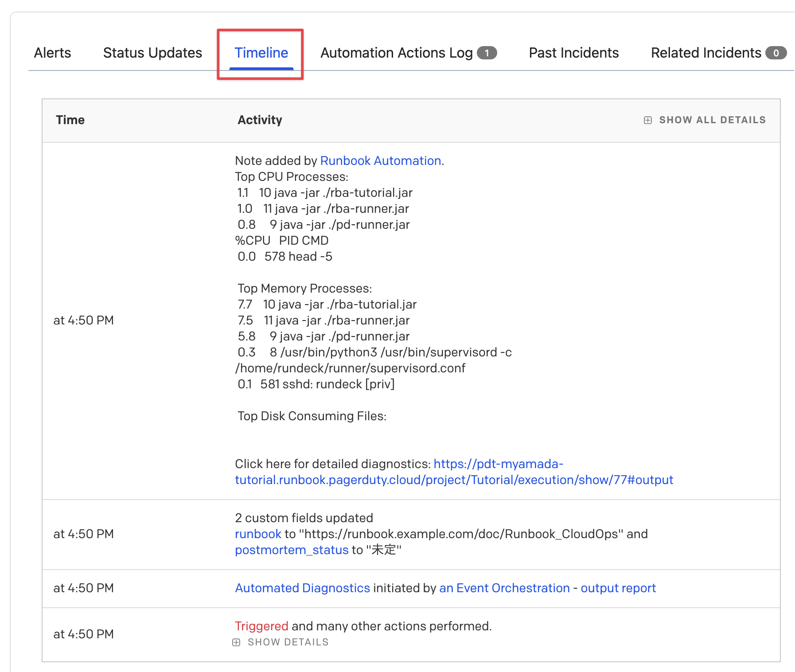The image size is (795, 672).
Task: Select the Timeline tab
Action: pos(261,53)
